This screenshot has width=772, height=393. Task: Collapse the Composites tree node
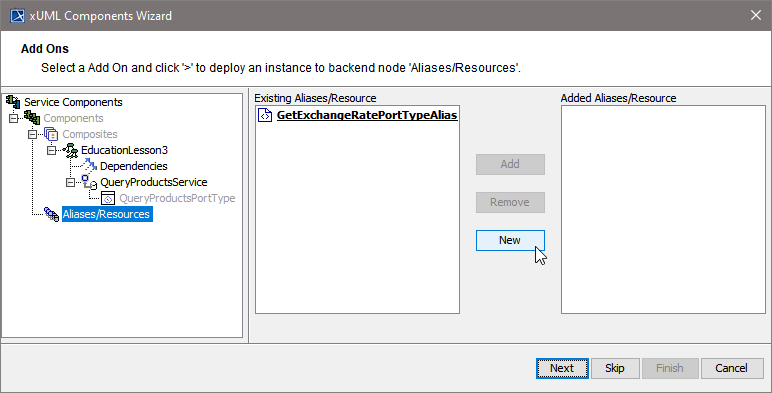pyautogui.click(x=32, y=134)
